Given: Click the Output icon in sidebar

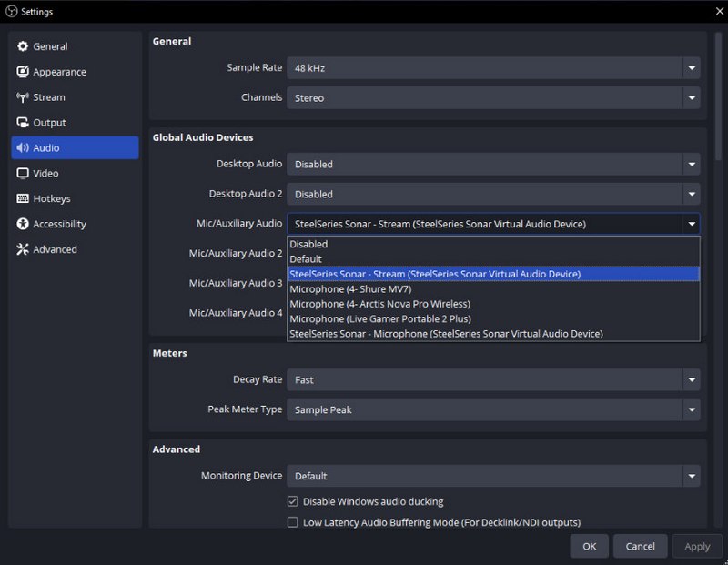Looking at the screenshot, I should pos(22,123).
